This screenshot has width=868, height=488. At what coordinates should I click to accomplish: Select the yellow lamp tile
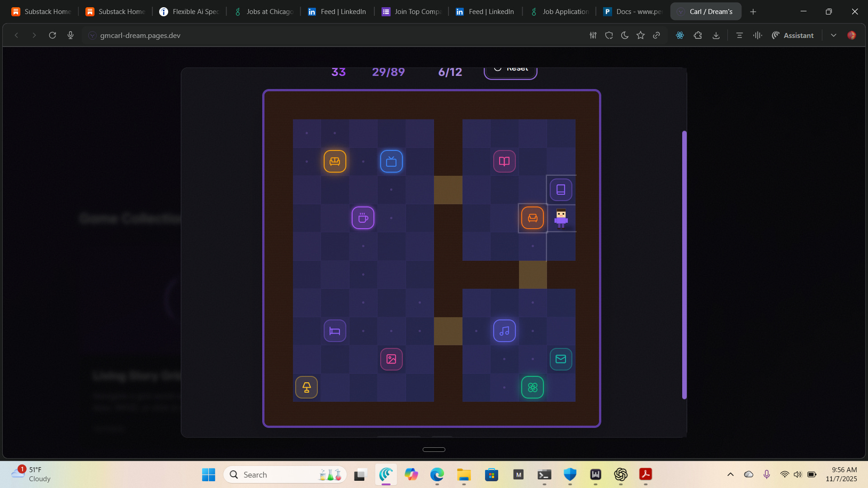[306, 388]
